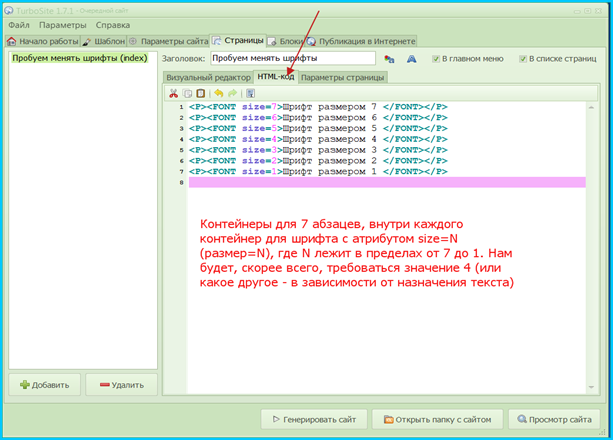The image size is (613, 440).
Task: Click the Copy icon in editor toolbar
Action: (x=188, y=93)
